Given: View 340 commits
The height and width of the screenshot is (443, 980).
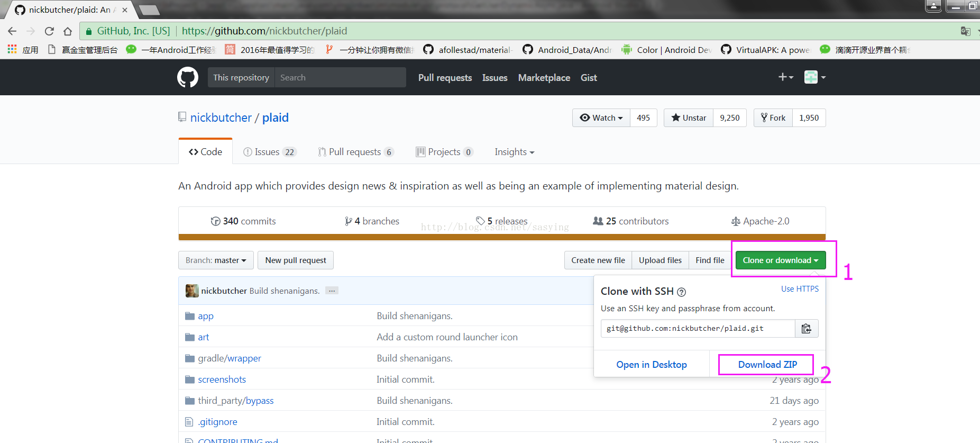Looking at the screenshot, I should [x=243, y=221].
